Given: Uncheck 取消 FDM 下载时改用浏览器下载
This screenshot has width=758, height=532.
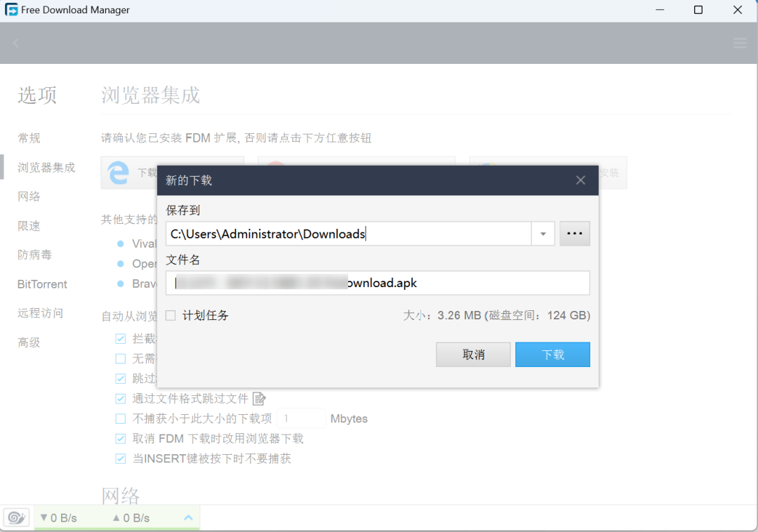Looking at the screenshot, I should click(121, 438).
